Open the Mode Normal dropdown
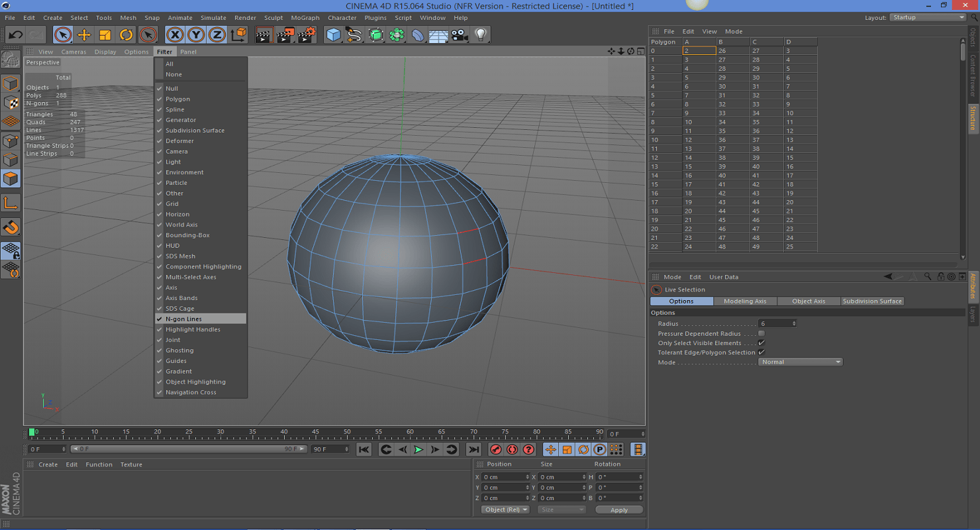Image resolution: width=980 pixels, height=530 pixels. coord(801,362)
